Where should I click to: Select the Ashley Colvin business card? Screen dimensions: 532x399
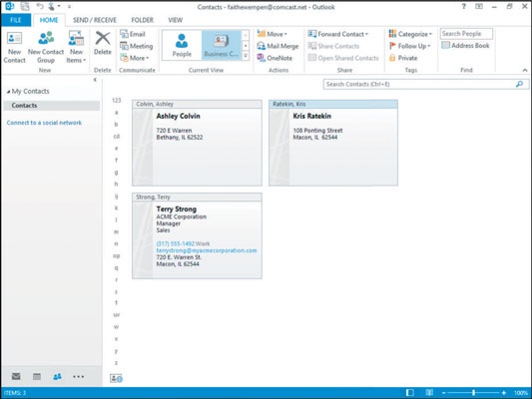pyautogui.click(x=197, y=143)
